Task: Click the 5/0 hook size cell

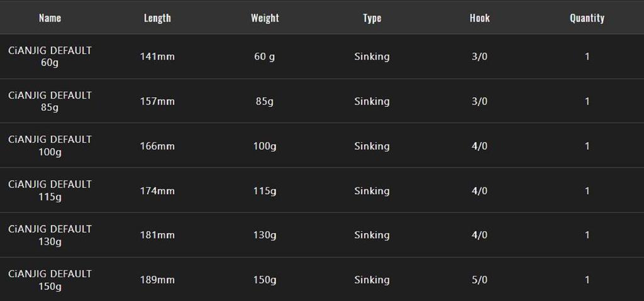Action: (479, 280)
